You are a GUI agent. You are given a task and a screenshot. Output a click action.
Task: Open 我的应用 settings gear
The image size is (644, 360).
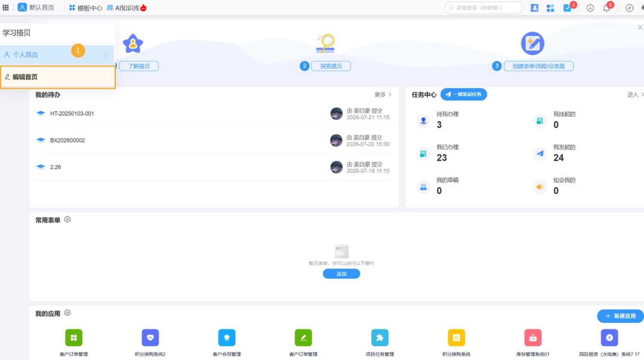click(x=67, y=313)
